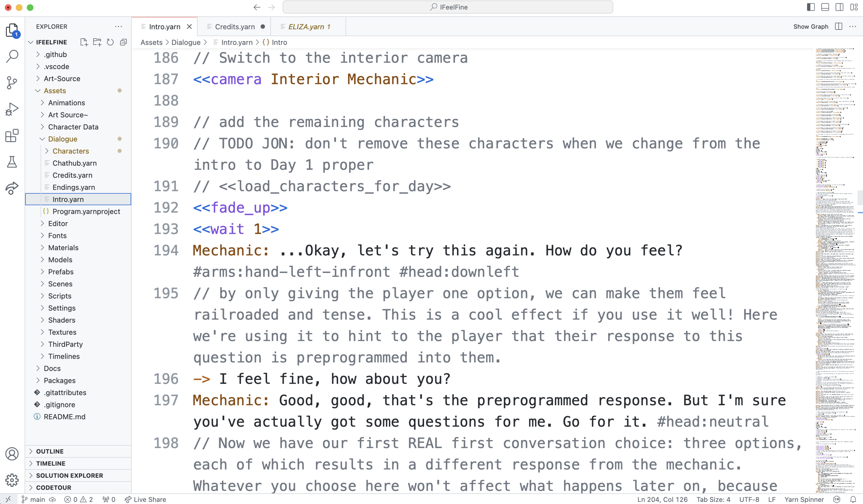863x504 pixels.
Task: Switch to the Credits.yarn tab
Action: click(x=235, y=27)
